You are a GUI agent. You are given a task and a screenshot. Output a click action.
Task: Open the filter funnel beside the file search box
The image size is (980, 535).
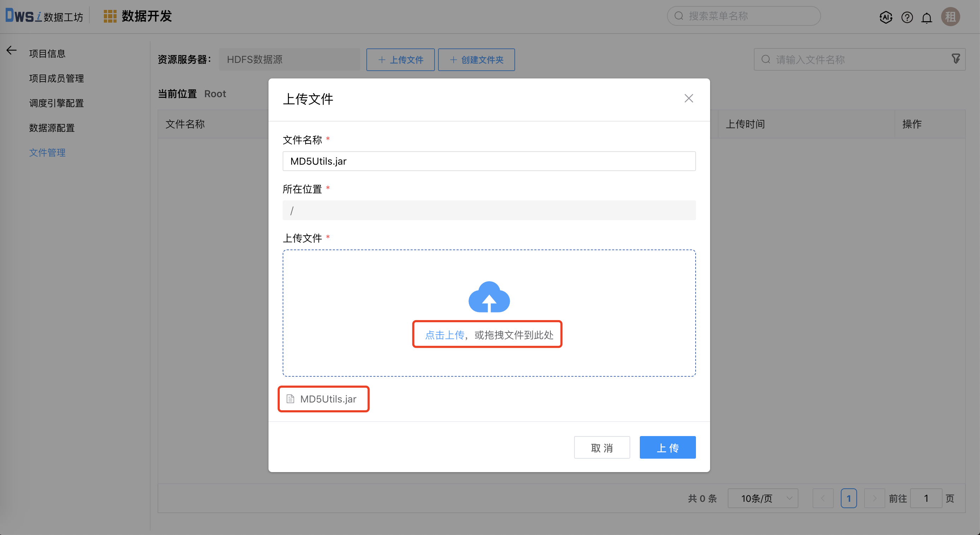[x=956, y=59]
